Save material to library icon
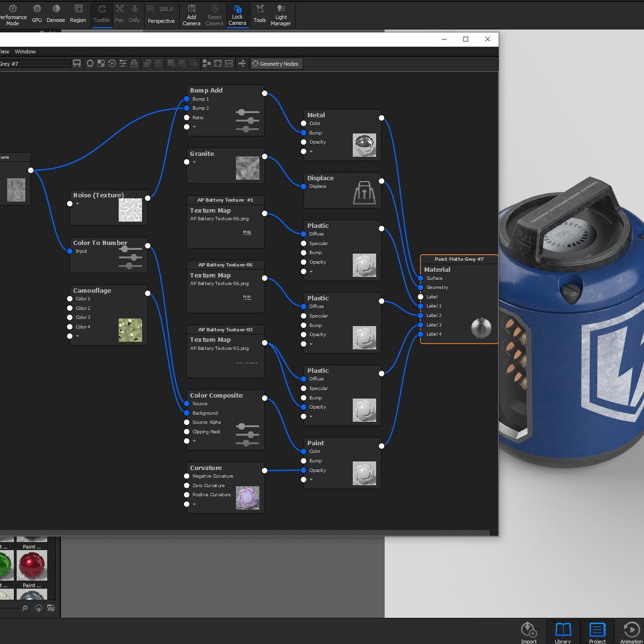644x644 pixels. 77,63
